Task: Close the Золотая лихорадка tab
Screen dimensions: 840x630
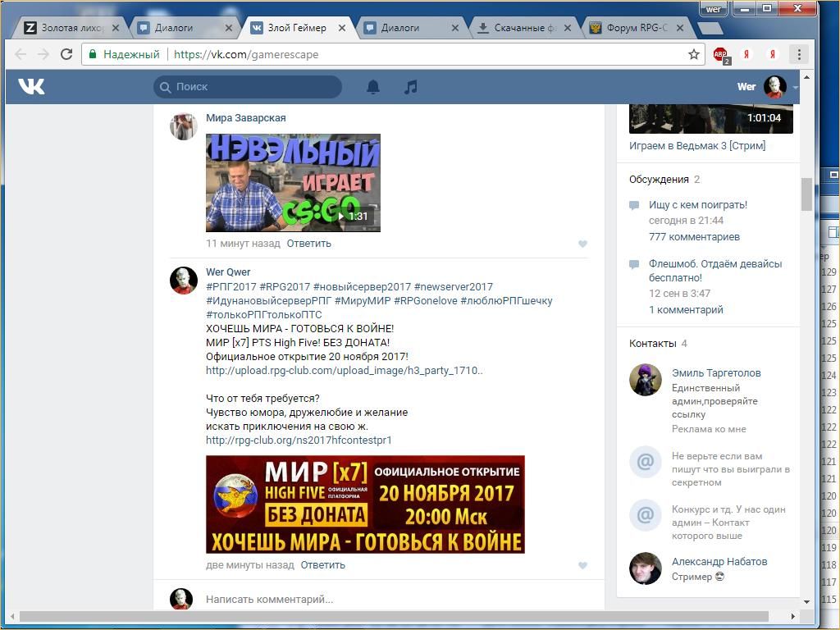Action: pos(115,28)
